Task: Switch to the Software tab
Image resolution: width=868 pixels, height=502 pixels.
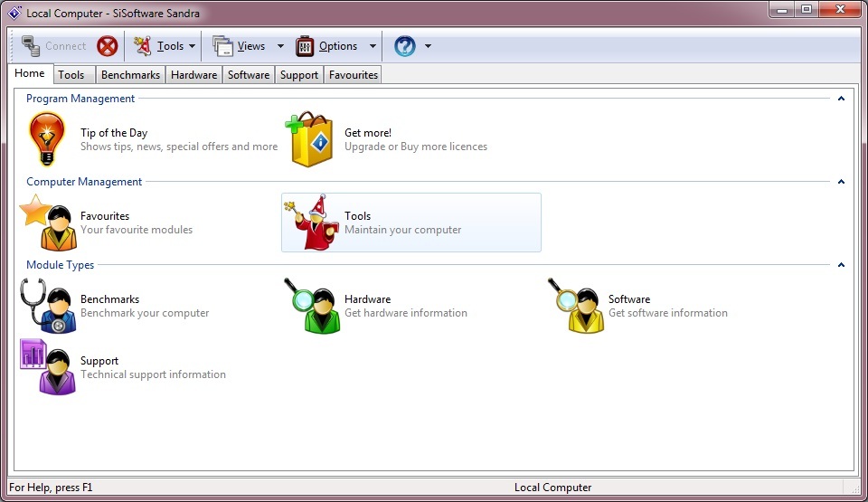Action: (249, 75)
